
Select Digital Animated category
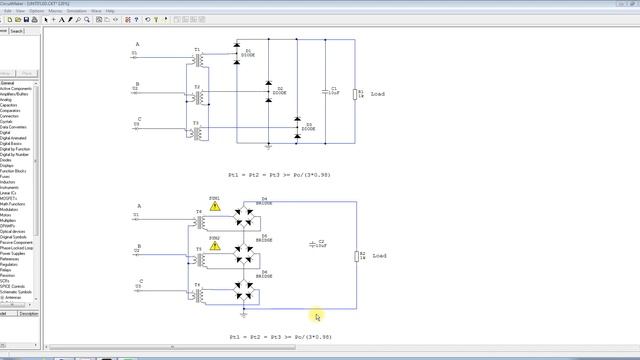13,138
